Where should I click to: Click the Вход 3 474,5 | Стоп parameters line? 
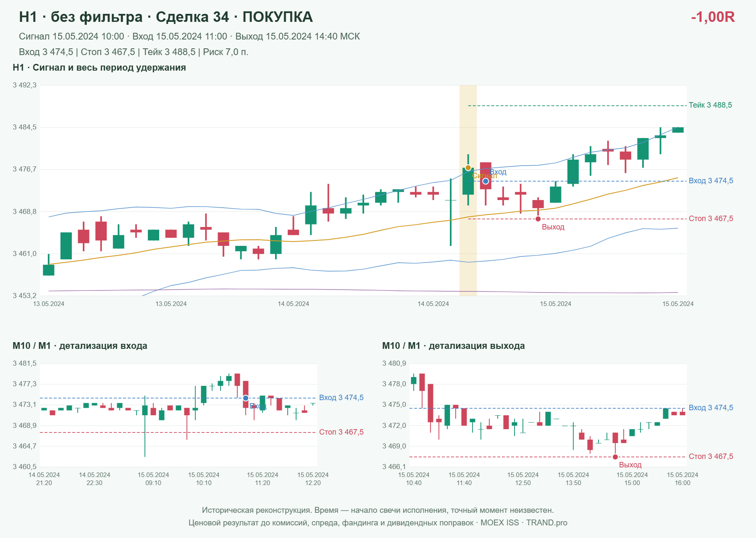point(134,52)
